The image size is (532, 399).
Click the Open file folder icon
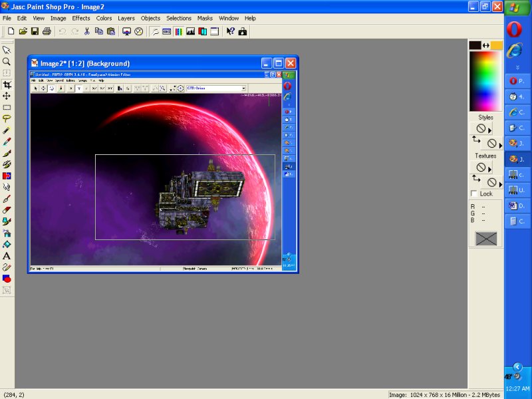(x=23, y=31)
